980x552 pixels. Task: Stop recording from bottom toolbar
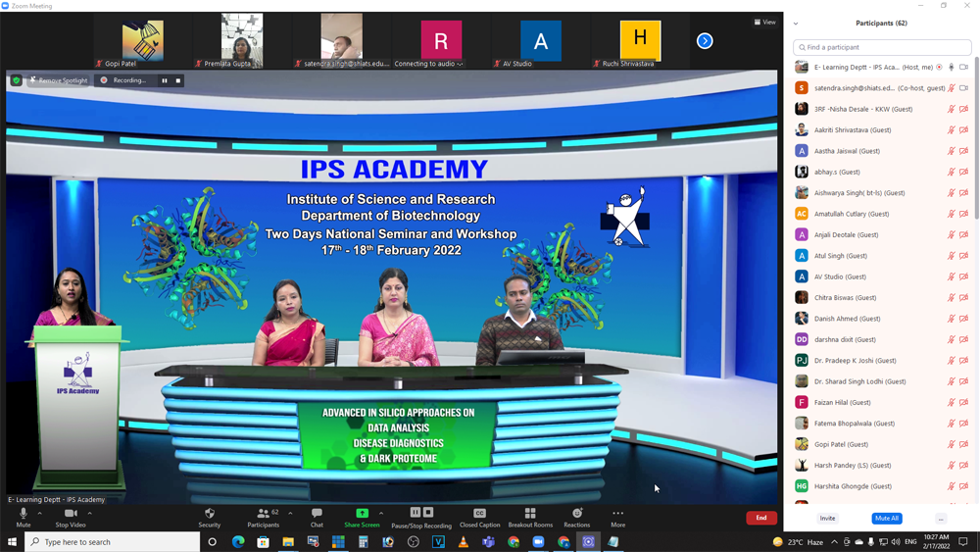click(x=428, y=512)
